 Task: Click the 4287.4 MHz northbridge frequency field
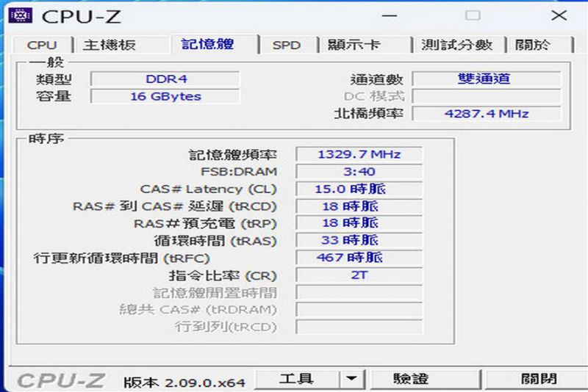[x=486, y=114]
